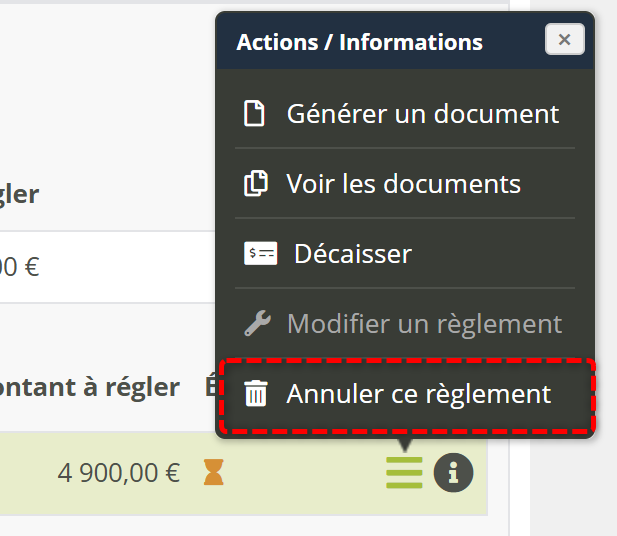The width and height of the screenshot is (617, 536).
Task: Choose the Annuler ce règlement text label
Action: coord(418,394)
